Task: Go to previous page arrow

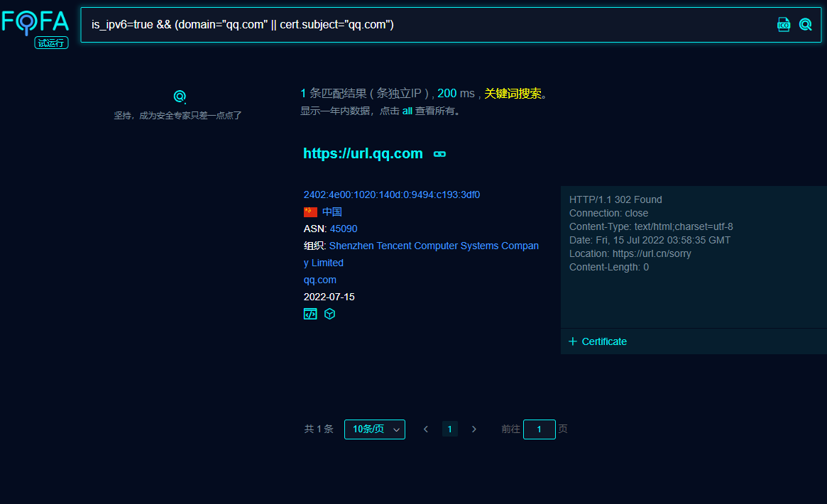Action: pos(426,429)
